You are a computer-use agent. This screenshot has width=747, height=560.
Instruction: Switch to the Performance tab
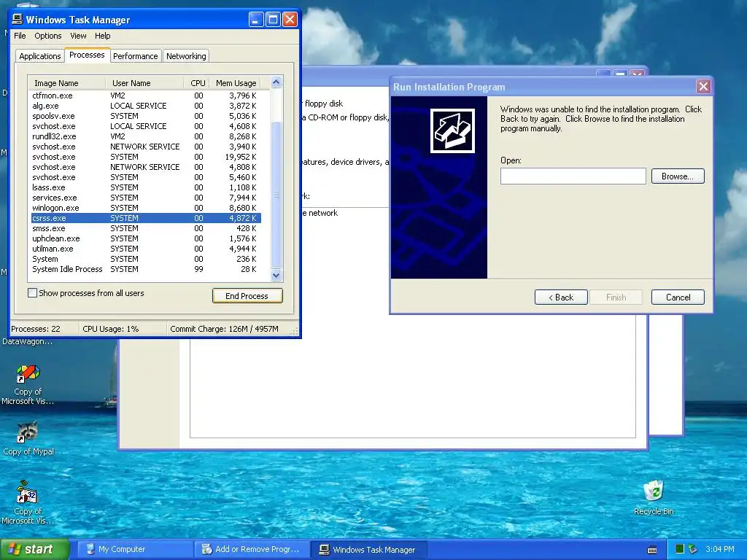coord(135,56)
